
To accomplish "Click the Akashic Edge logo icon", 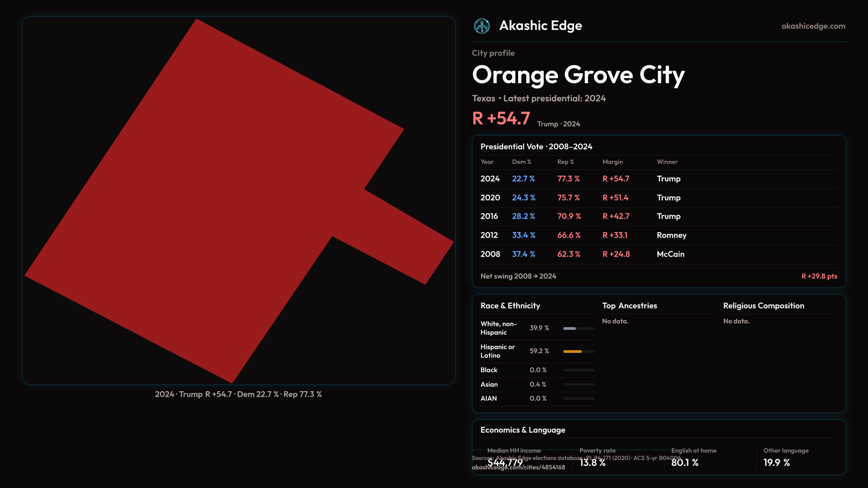I will point(481,26).
